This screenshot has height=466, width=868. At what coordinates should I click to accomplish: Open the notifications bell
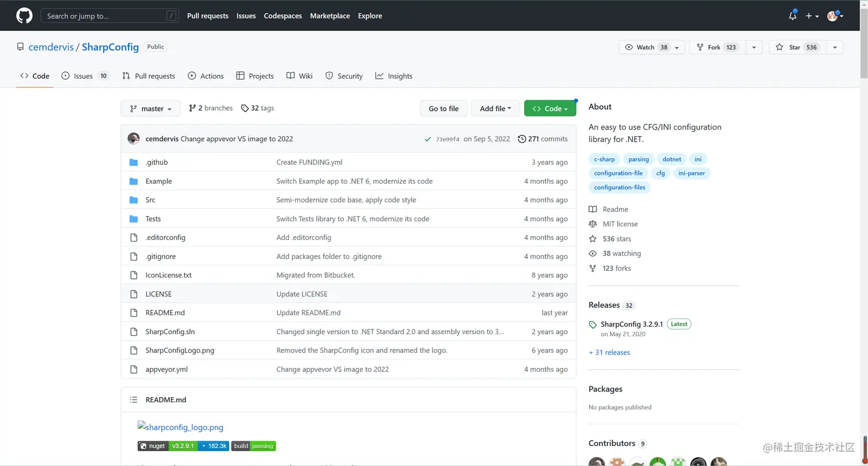click(x=793, y=15)
